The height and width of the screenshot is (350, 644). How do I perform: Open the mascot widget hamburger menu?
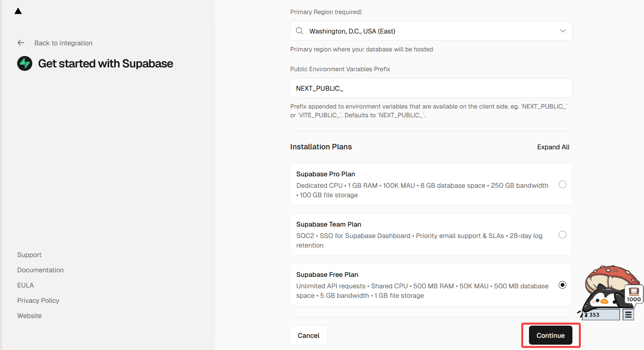[x=628, y=315]
